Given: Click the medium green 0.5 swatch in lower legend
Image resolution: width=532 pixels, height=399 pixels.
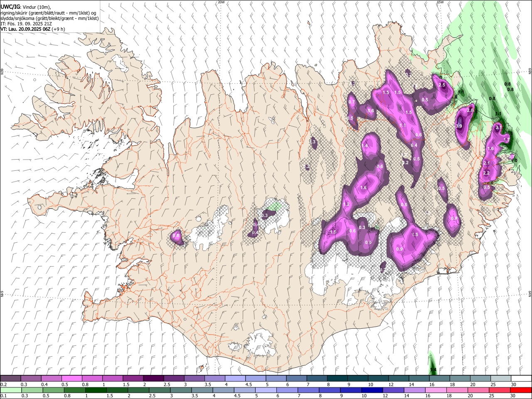Looking at the screenshot, I should coord(53,390).
